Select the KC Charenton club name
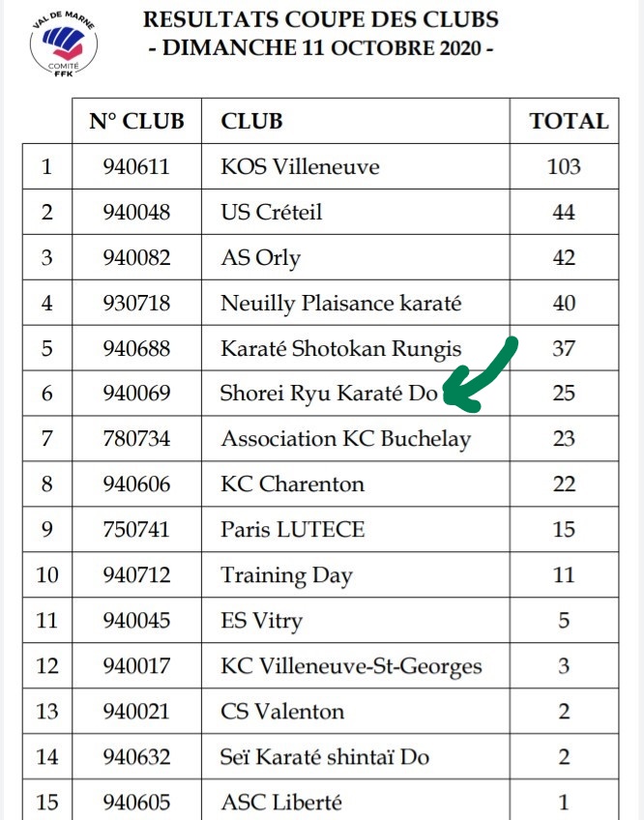The height and width of the screenshot is (820, 644). (292, 484)
